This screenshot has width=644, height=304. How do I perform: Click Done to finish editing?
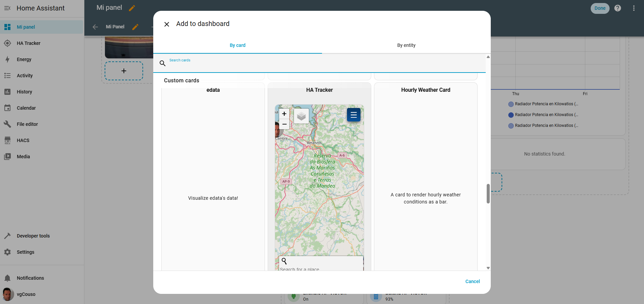point(600,8)
